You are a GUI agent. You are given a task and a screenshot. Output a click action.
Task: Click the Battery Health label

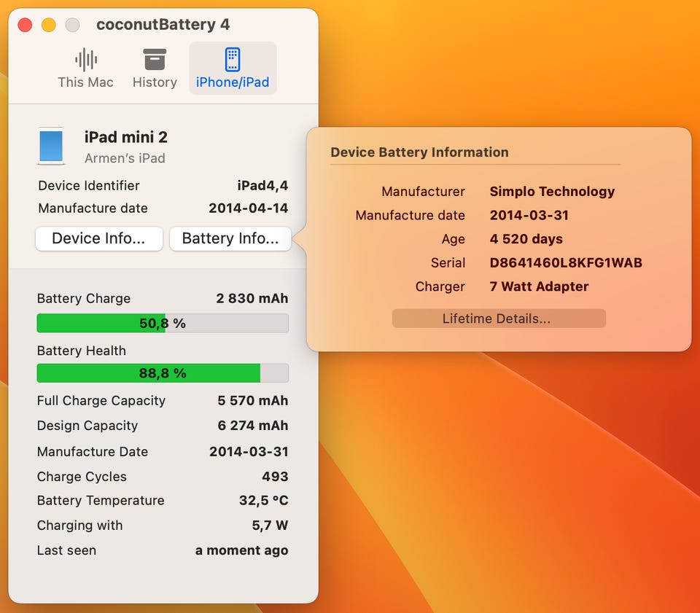click(x=81, y=351)
